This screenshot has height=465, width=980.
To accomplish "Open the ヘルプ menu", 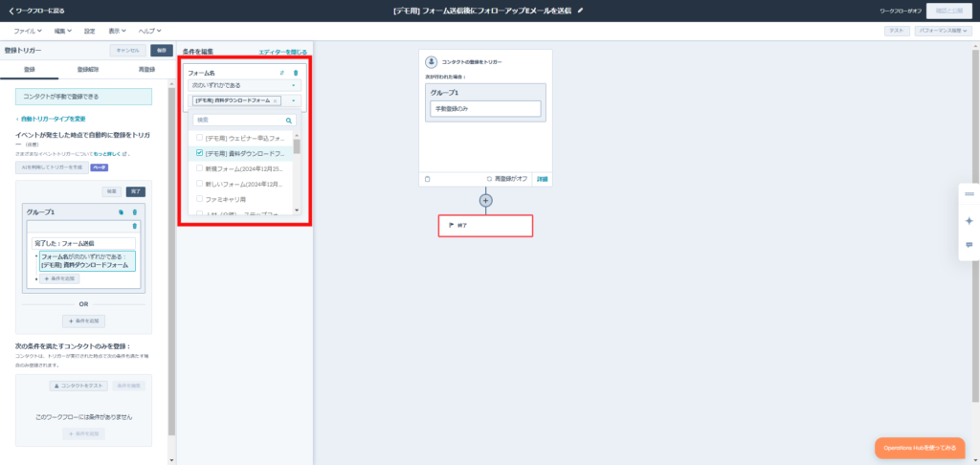I will point(150,31).
